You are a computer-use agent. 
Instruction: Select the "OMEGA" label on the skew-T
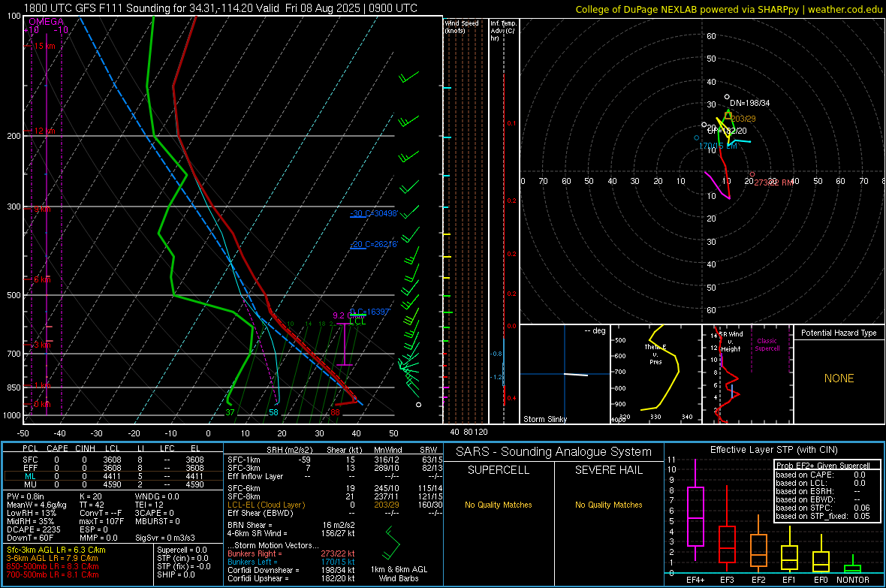coord(46,22)
